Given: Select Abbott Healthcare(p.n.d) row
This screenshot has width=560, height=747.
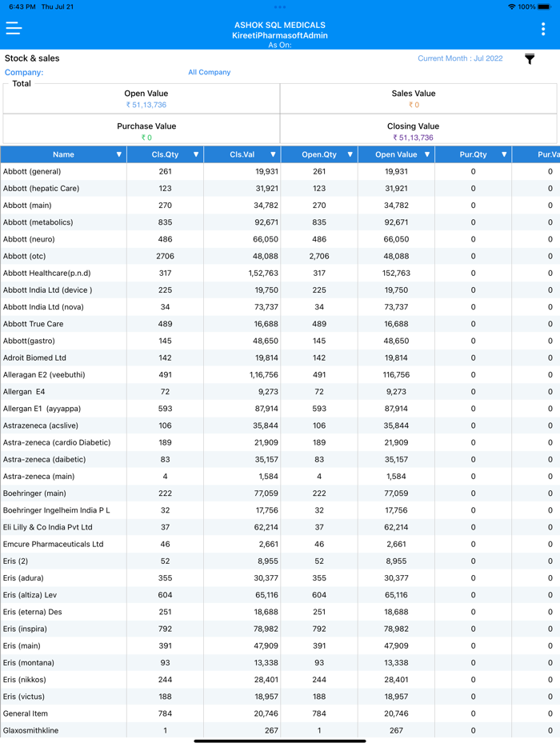Looking at the screenshot, I should coord(280,273).
